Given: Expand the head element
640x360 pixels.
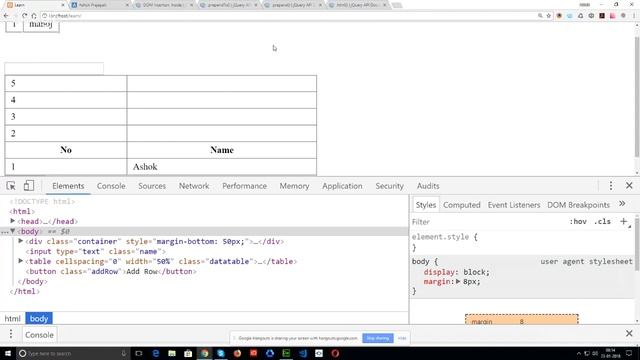Looking at the screenshot, I should tap(13, 221).
